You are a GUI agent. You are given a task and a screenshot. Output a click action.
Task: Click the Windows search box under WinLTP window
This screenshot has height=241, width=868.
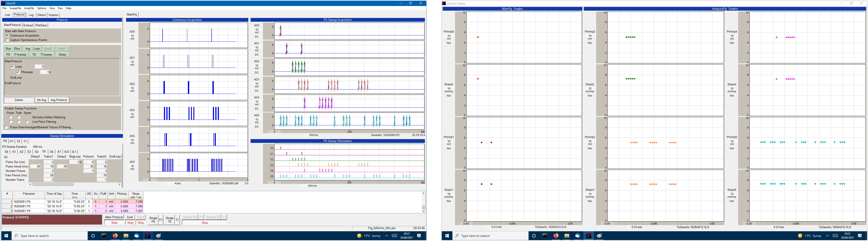coord(50,236)
